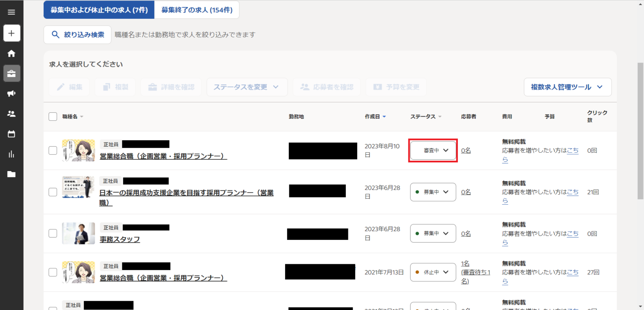Select checkbox for 日本一の採用成功支援企業 job

53,192
